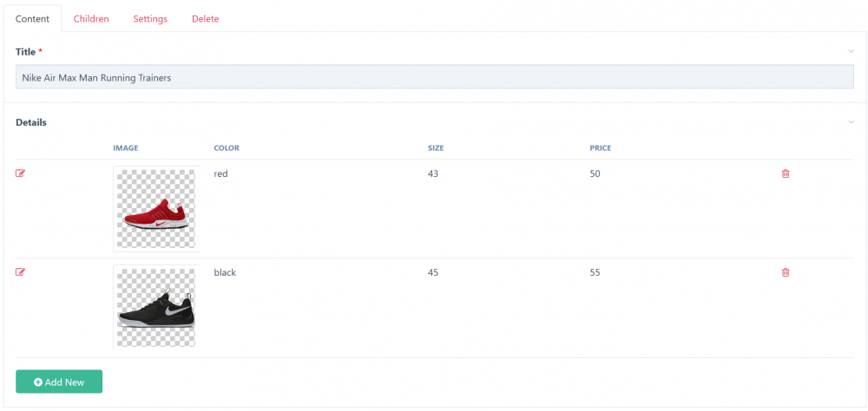Open the red Nike shoe thumbnail

(156, 209)
